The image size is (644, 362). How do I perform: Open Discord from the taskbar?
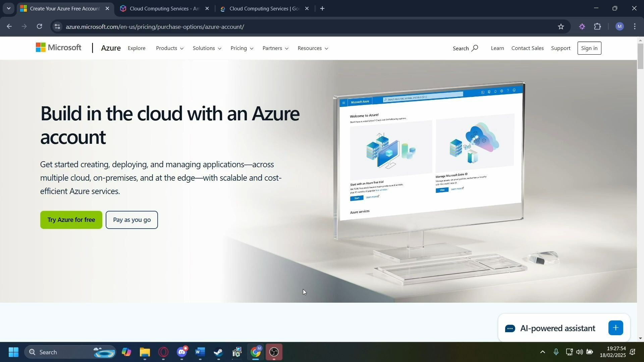[x=182, y=352]
